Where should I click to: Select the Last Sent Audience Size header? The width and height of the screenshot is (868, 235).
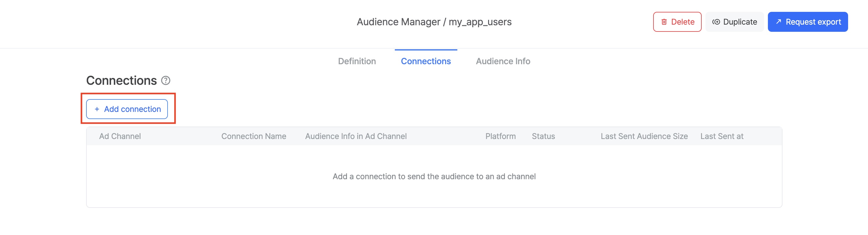pos(644,136)
